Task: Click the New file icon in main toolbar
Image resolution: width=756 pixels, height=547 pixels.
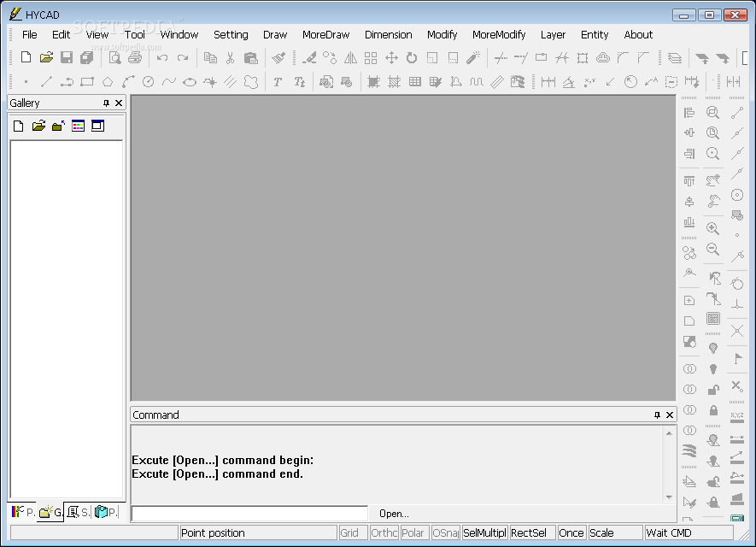Action: (26, 58)
